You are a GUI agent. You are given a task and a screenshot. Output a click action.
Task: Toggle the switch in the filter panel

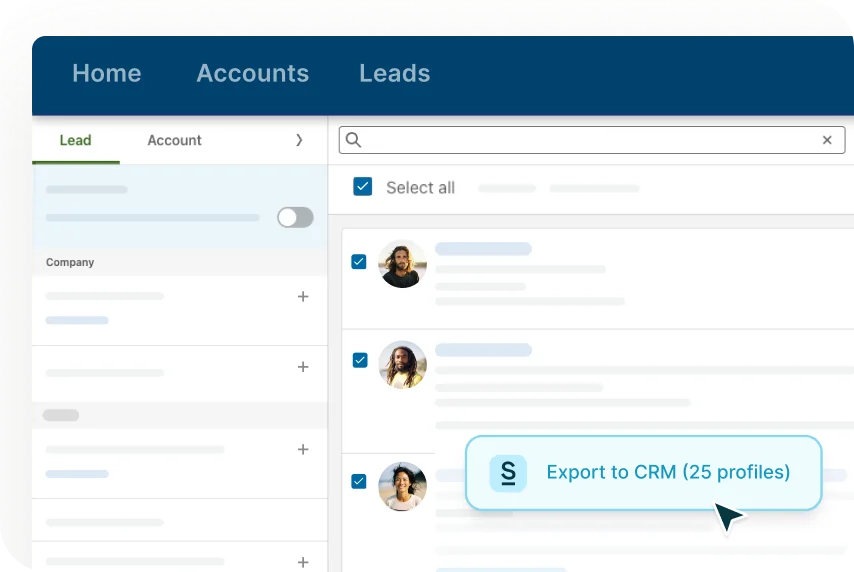point(295,217)
